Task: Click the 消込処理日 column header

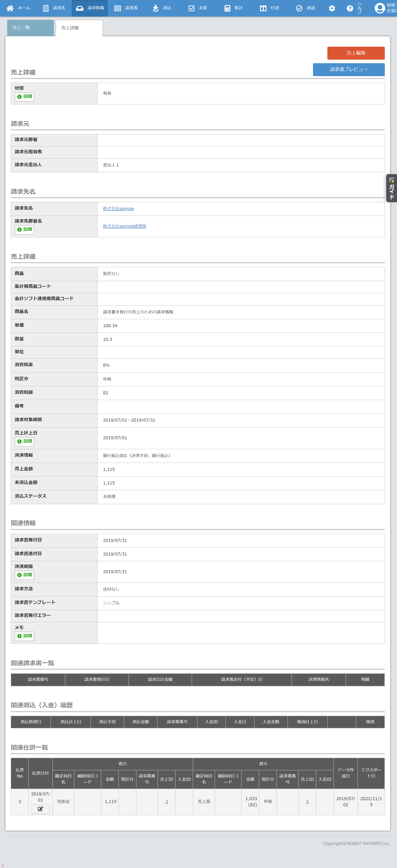Action: point(31,722)
